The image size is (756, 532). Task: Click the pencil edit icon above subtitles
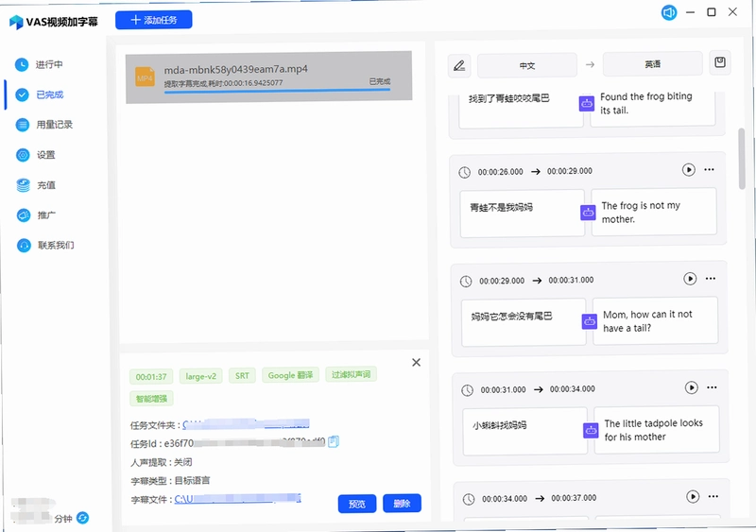coord(459,65)
